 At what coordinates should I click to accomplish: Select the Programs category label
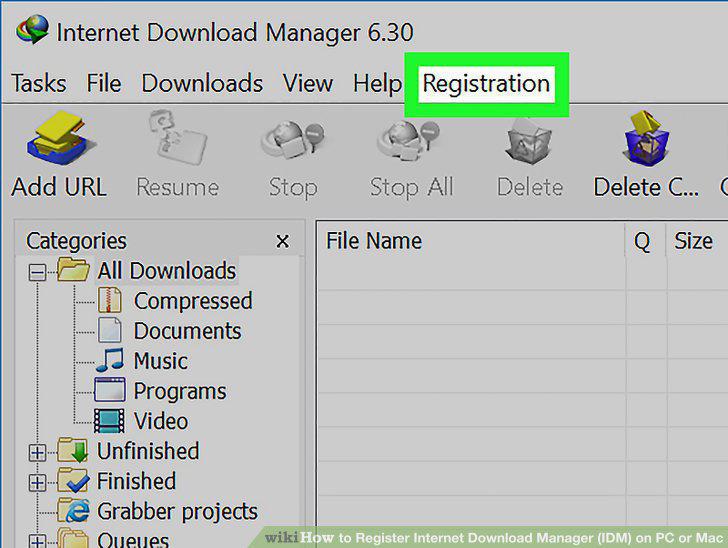point(180,391)
